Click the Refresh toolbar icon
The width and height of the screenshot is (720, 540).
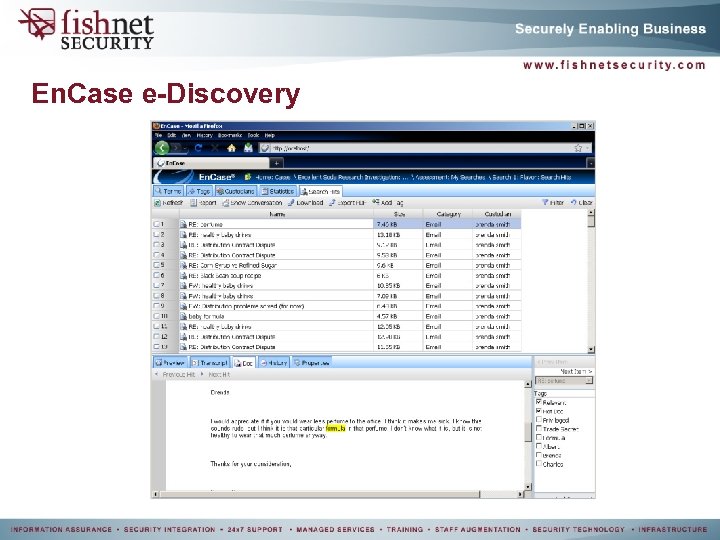pyautogui.click(x=157, y=202)
